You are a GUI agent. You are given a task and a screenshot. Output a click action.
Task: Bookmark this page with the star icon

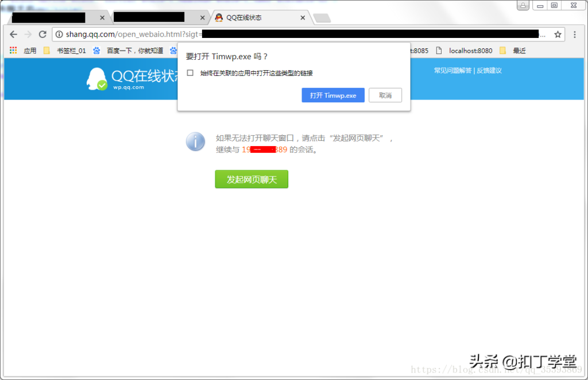click(558, 34)
